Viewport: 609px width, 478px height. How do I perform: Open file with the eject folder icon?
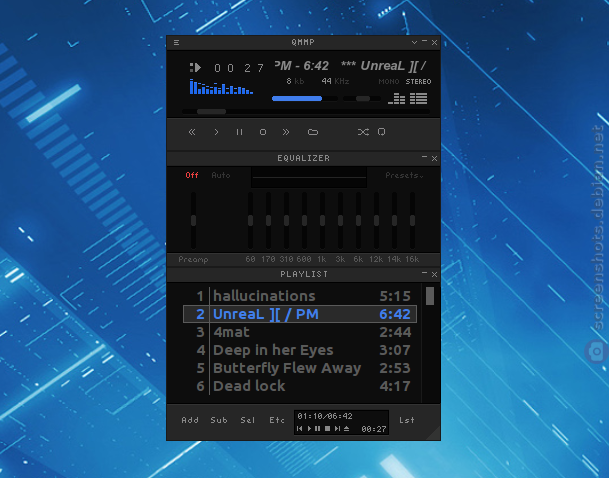tap(313, 132)
